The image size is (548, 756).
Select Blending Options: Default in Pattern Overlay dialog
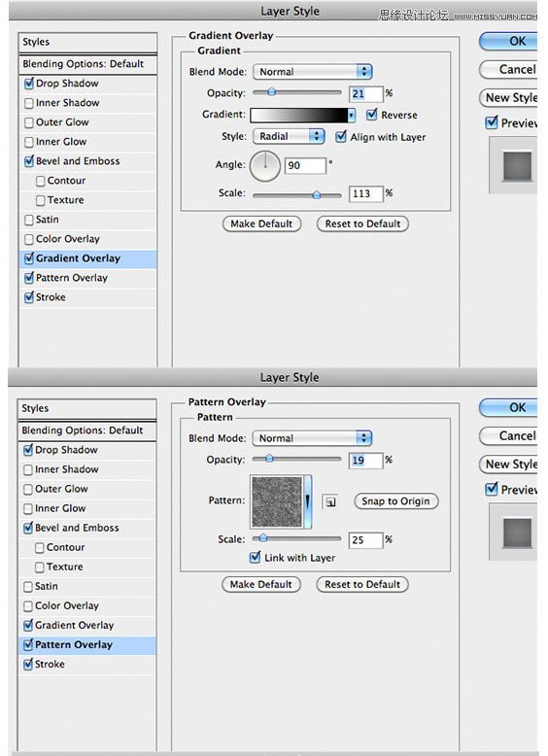click(x=87, y=430)
